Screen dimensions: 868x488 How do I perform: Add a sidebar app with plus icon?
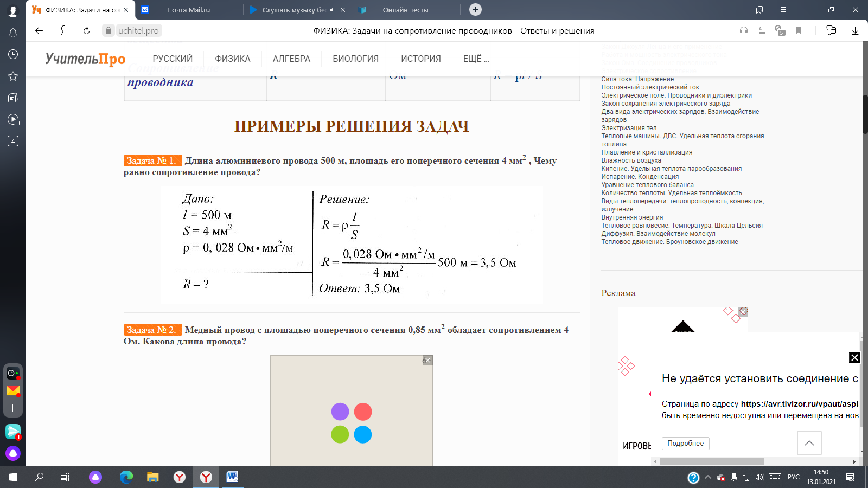[13, 408]
